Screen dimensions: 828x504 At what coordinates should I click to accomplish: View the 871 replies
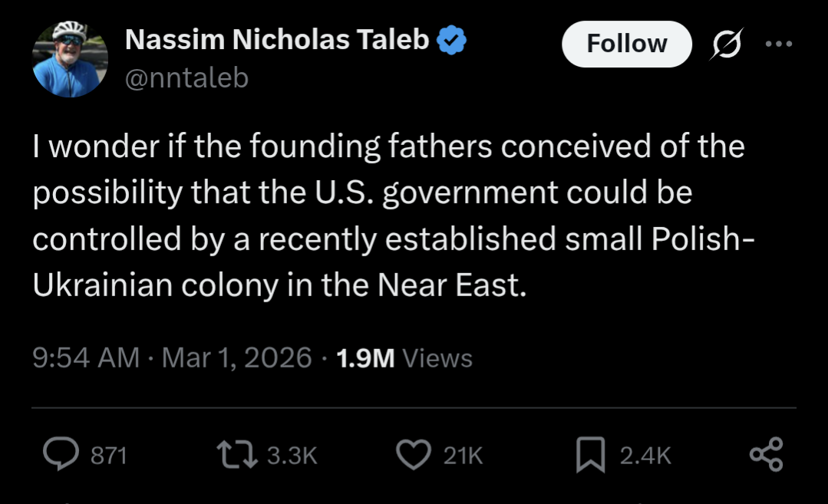tap(108, 454)
